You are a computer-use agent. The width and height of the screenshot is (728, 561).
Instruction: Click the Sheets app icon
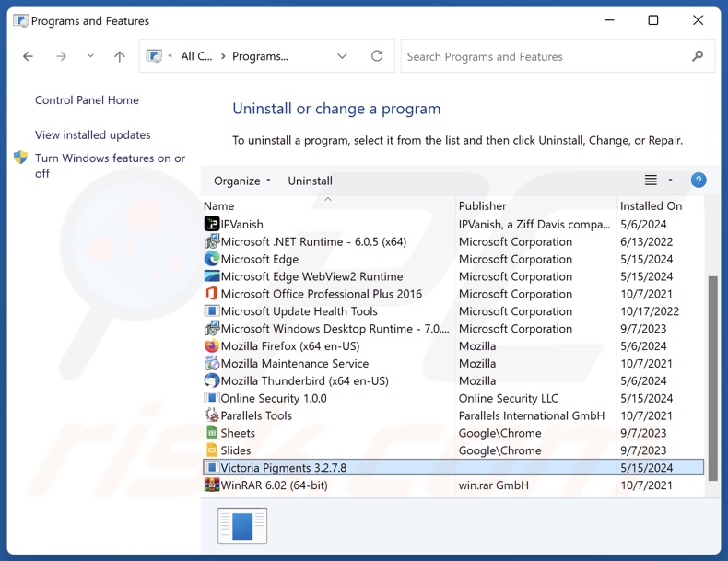coord(212,433)
